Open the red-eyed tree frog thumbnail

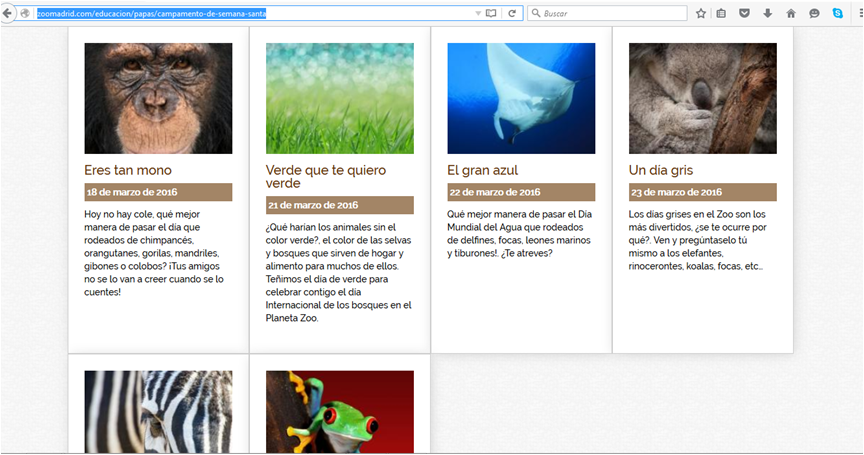[x=339, y=412]
